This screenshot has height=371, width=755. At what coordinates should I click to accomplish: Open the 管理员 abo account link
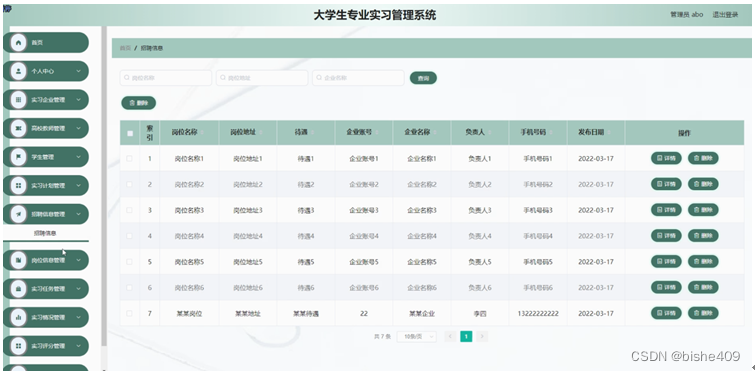pyautogui.click(x=687, y=15)
